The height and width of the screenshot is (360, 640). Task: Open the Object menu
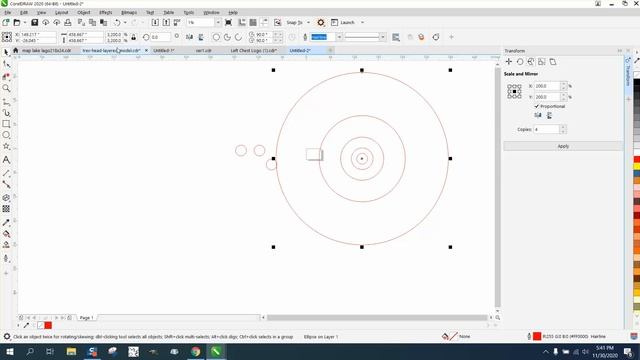click(x=84, y=13)
